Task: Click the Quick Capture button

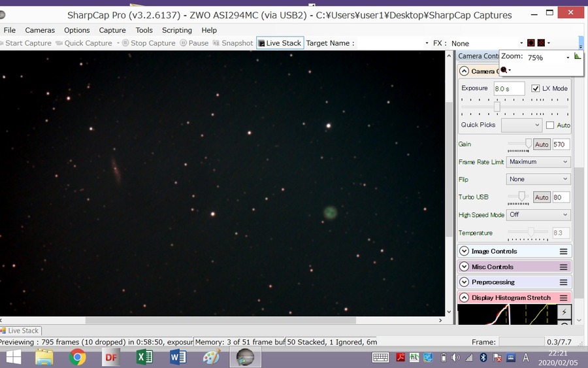Action: [x=84, y=43]
